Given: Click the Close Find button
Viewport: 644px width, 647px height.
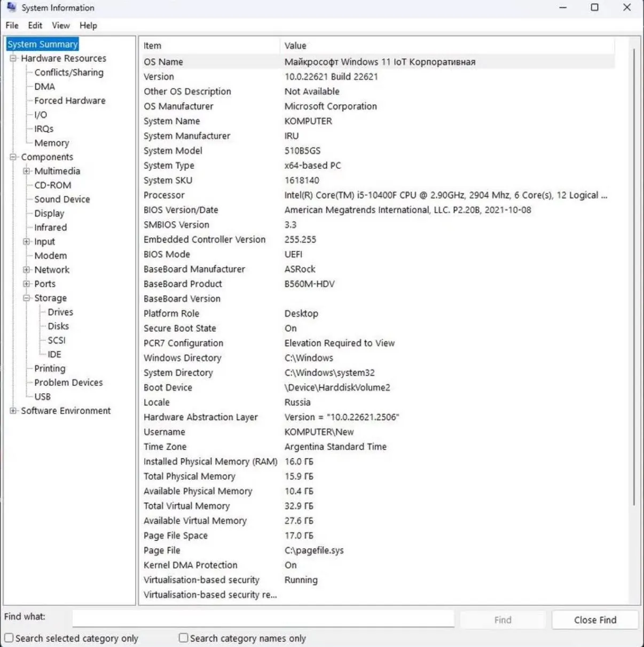Looking at the screenshot, I should click(595, 620).
